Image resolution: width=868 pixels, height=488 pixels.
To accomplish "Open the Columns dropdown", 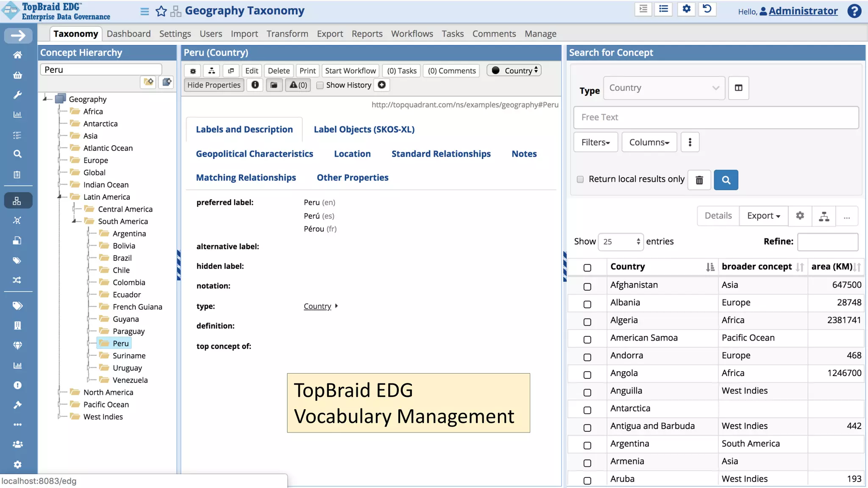I will click(x=649, y=142).
